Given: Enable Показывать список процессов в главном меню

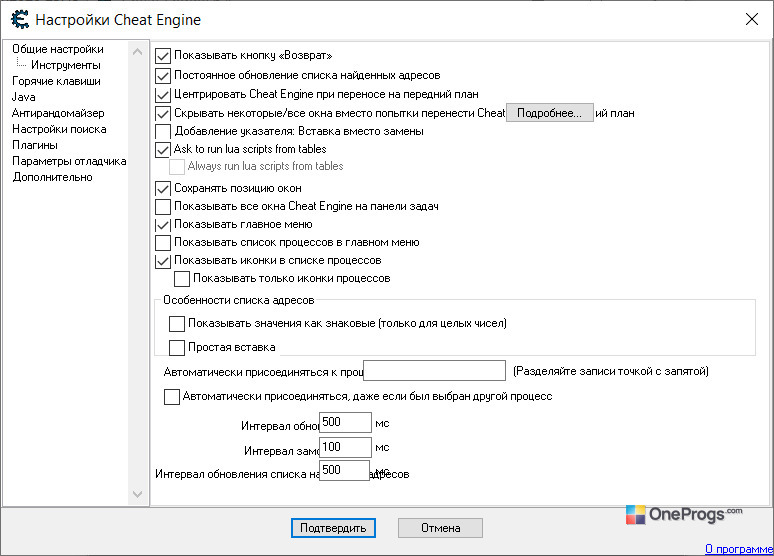Looking at the screenshot, I should 163,242.
